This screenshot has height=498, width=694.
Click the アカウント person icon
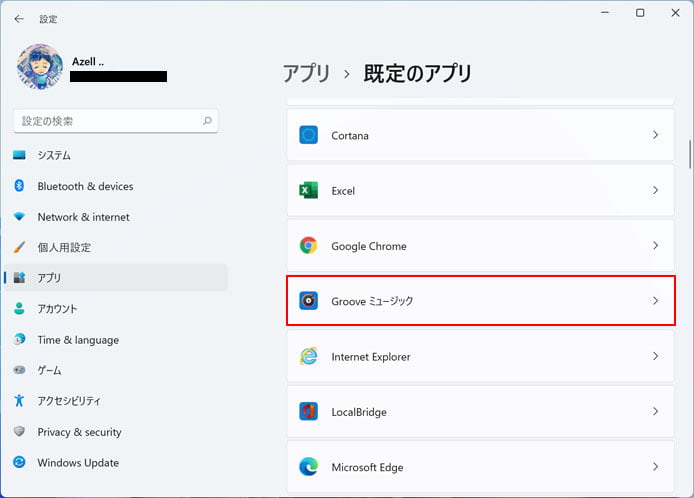coord(19,308)
